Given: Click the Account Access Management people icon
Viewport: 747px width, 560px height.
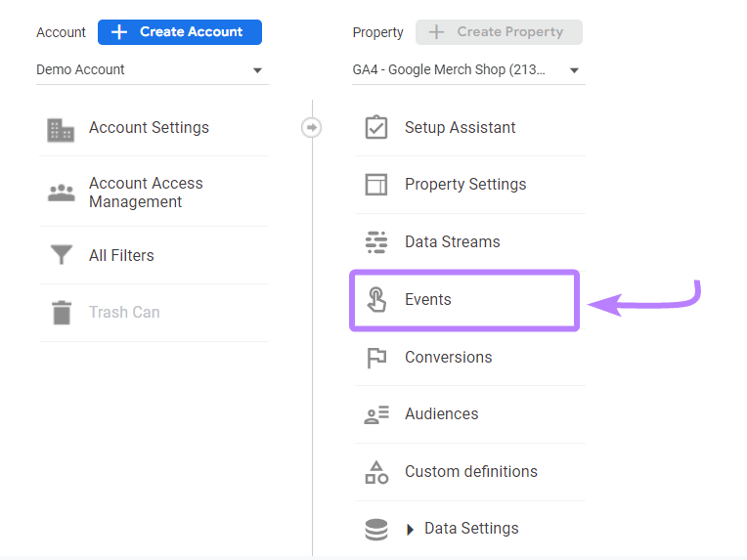Looking at the screenshot, I should point(61,193).
